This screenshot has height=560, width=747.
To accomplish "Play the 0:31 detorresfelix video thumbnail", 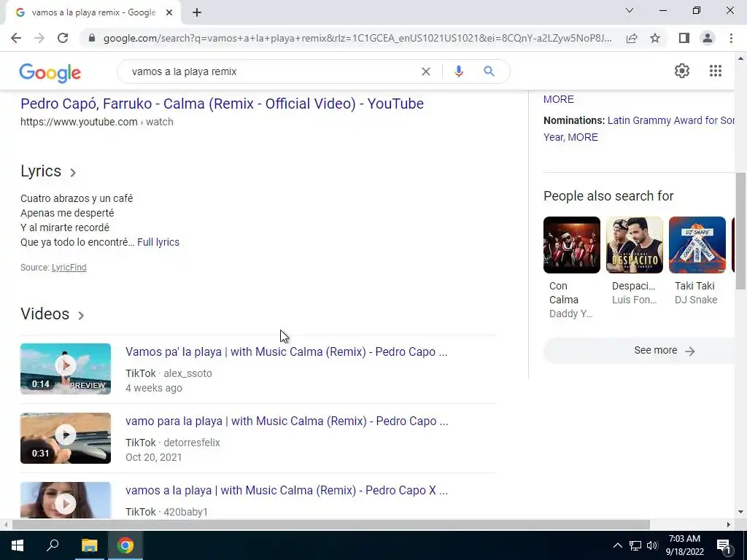I will pos(66,438).
